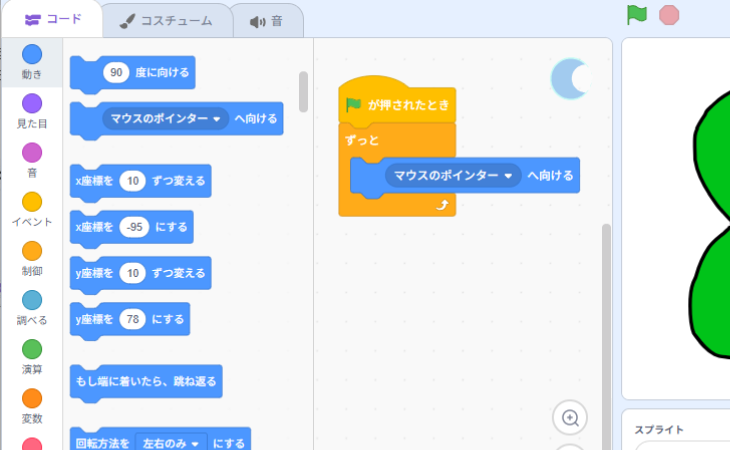The height and width of the screenshot is (450, 730).
Task: Click the 10 field in y座標を ずつ変える
Action: [133, 273]
